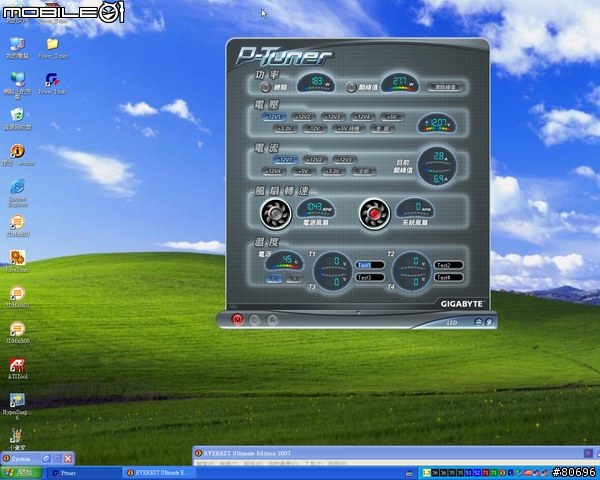This screenshot has width=600, height=480.
Task: Select +3.3V in the current section
Action: pyautogui.click(x=333, y=171)
